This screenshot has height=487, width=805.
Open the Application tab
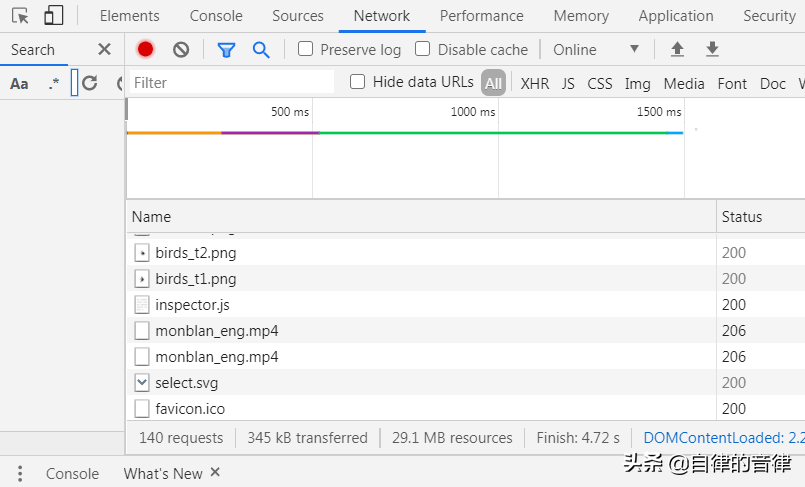point(676,16)
